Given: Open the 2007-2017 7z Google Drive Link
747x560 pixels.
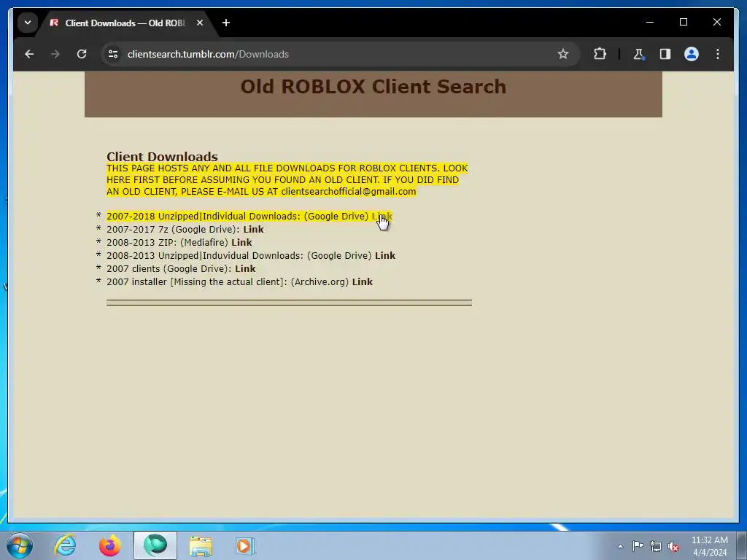Looking at the screenshot, I should click(253, 230).
